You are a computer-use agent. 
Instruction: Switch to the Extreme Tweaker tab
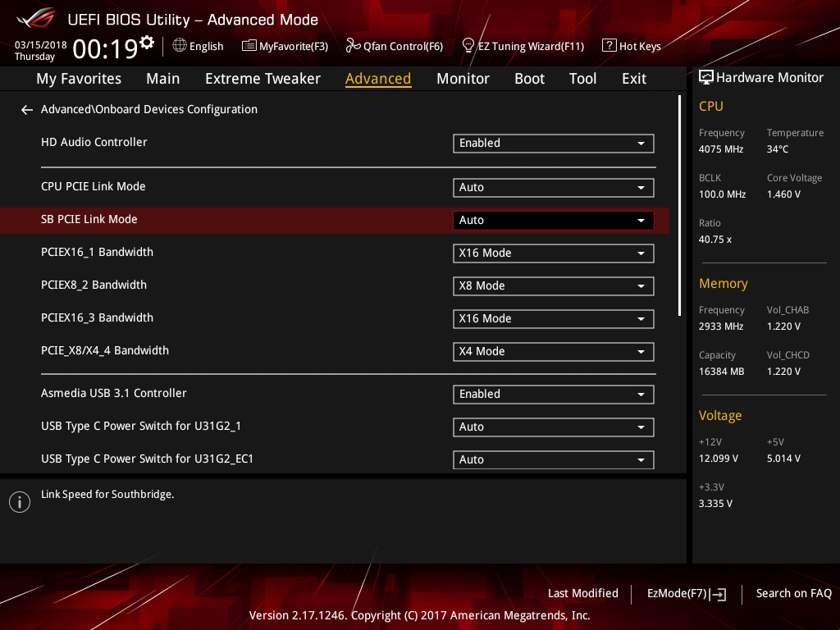(x=262, y=79)
